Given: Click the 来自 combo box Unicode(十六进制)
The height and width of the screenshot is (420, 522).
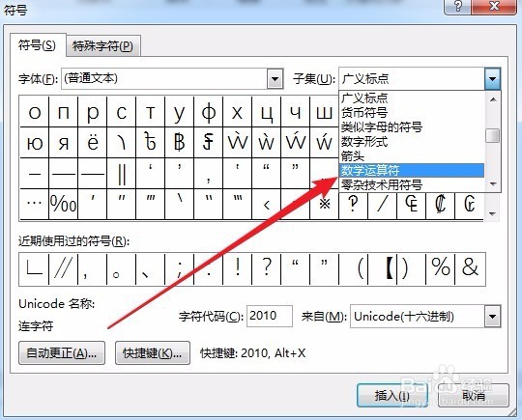Looking at the screenshot, I should (x=425, y=317).
